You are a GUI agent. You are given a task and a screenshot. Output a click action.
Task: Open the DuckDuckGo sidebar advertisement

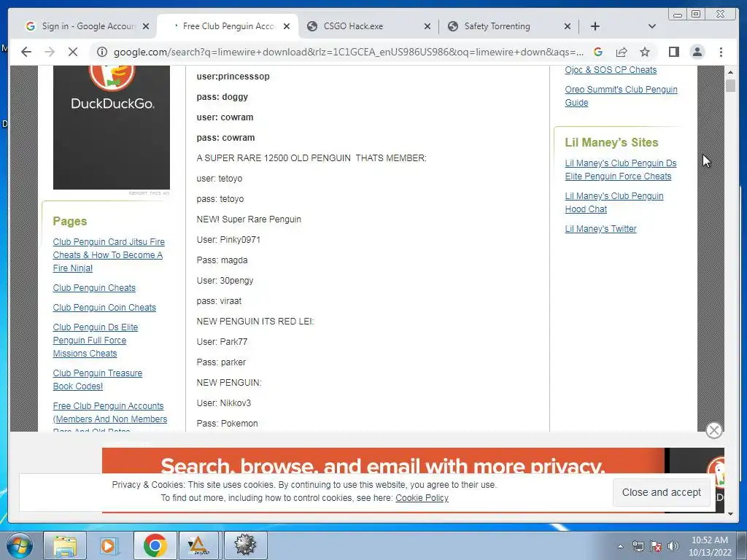click(112, 127)
